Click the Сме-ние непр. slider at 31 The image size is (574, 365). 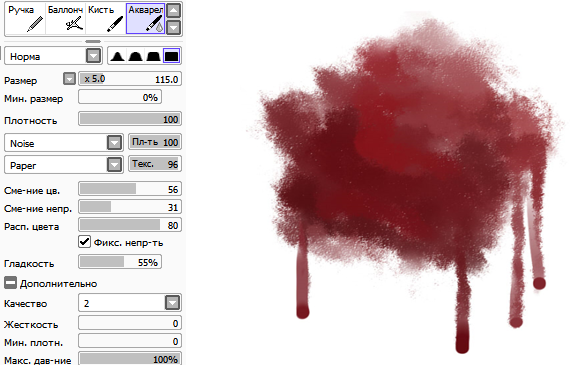coord(130,207)
